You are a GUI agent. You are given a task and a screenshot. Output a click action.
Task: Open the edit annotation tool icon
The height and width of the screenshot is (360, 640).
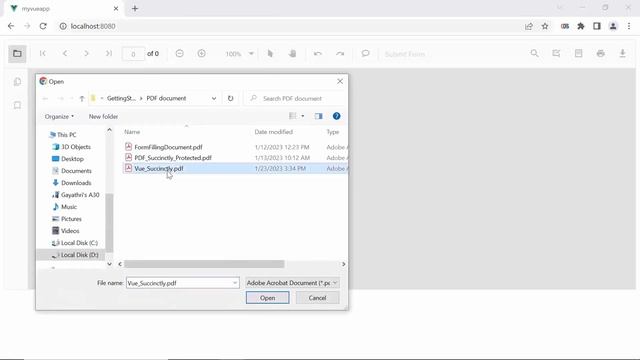(x=556, y=53)
